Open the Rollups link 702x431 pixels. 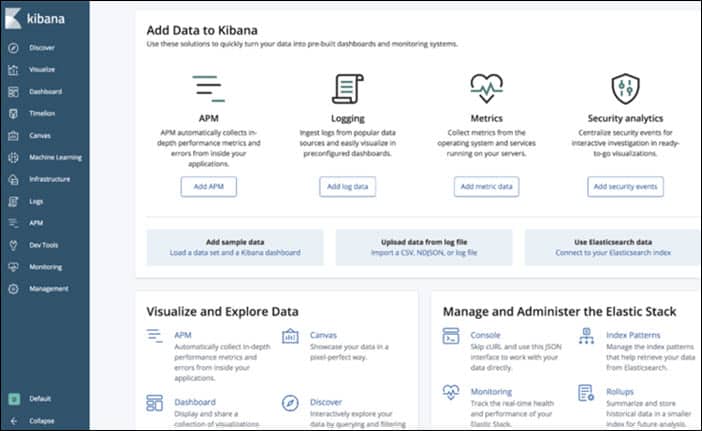620,392
